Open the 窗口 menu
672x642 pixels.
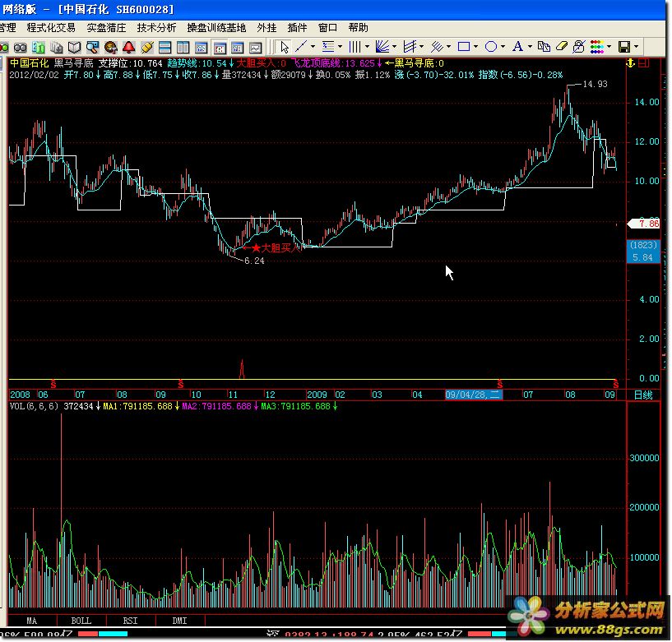tap(327, 28)
